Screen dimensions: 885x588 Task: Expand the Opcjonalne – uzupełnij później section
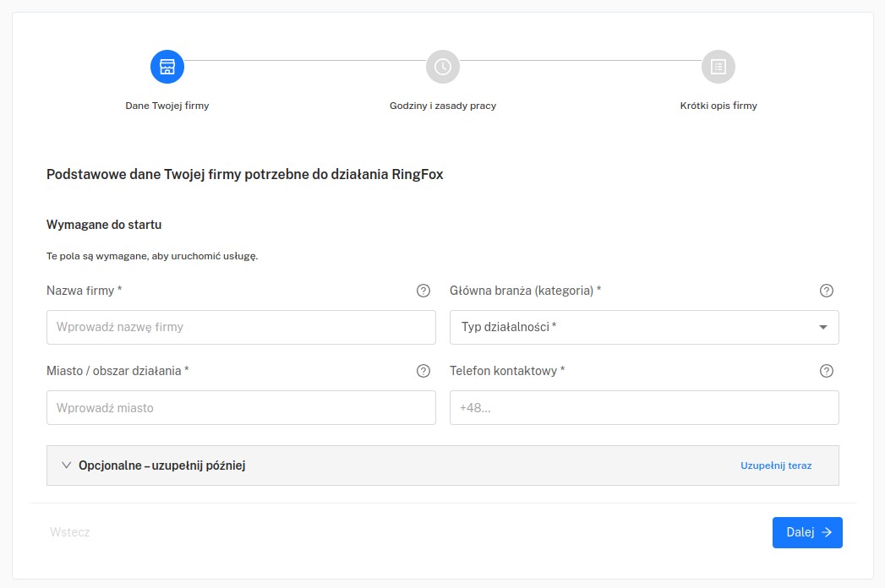pyautogui.click(x=161, y=465)
